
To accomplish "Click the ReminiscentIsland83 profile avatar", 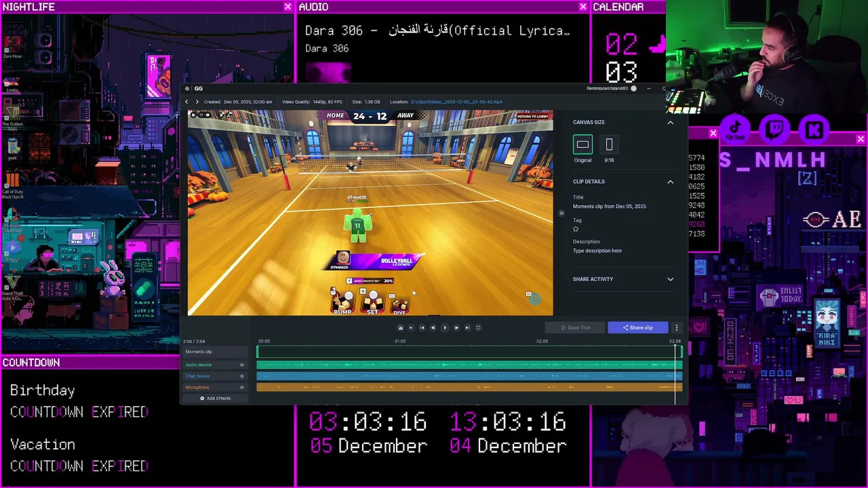I will 633,88.
